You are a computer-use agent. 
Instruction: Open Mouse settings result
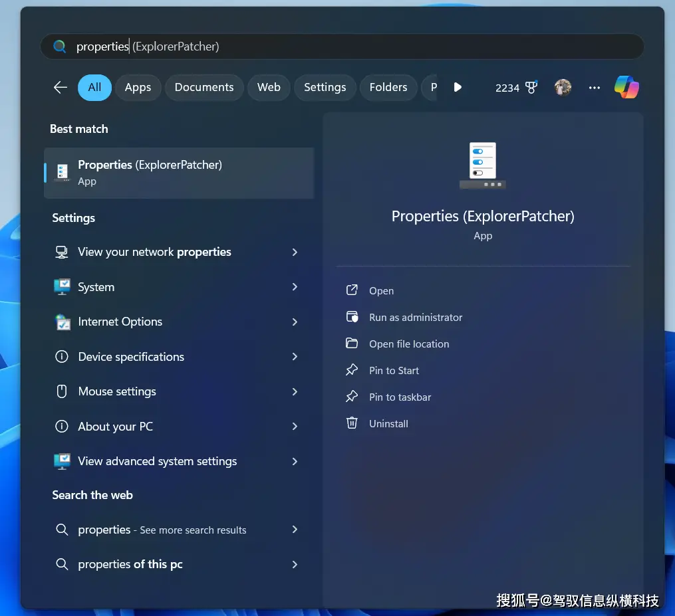179,391
